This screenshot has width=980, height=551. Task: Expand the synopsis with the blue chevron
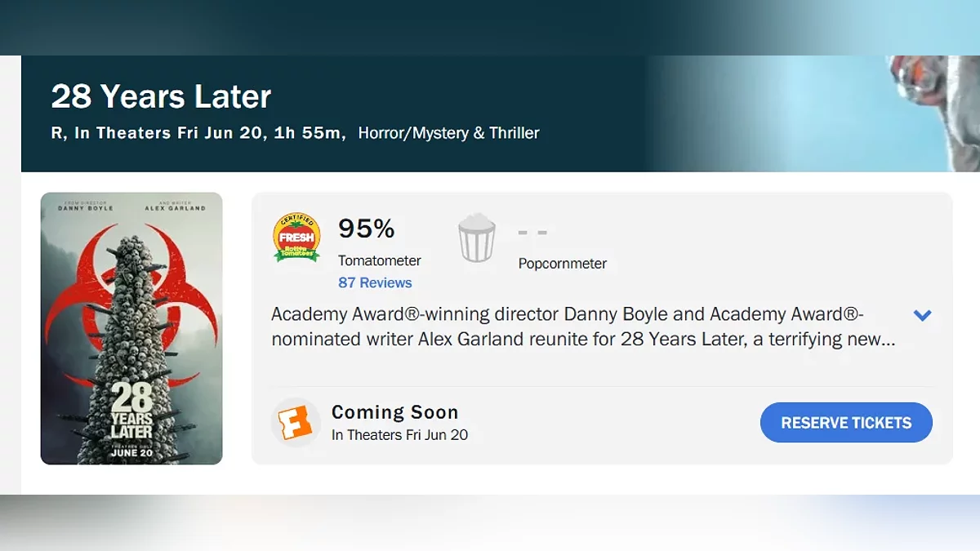click(922, 315)
